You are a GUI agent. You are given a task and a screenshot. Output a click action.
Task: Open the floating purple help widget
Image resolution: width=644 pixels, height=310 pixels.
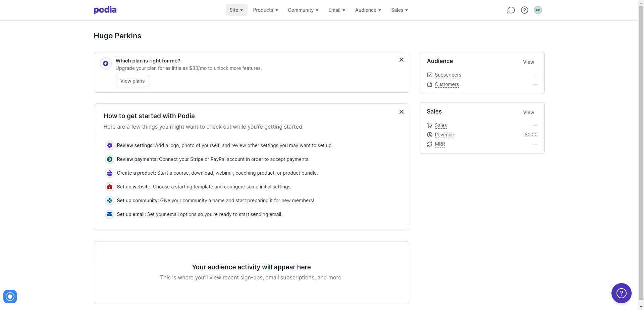[622, 293]
